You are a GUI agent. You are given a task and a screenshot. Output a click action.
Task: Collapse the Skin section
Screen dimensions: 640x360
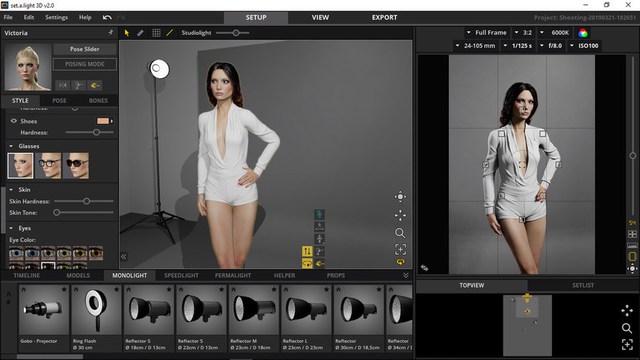(x=11, y=189)
